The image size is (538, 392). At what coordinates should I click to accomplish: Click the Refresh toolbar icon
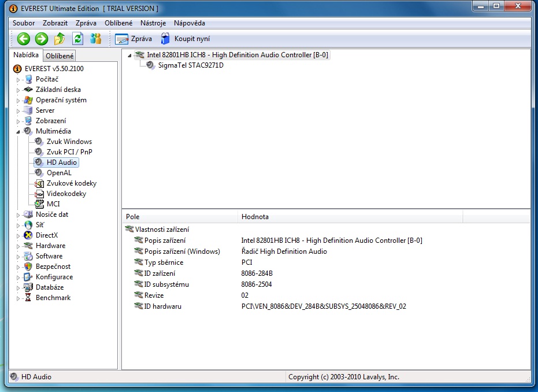point(77,39)
